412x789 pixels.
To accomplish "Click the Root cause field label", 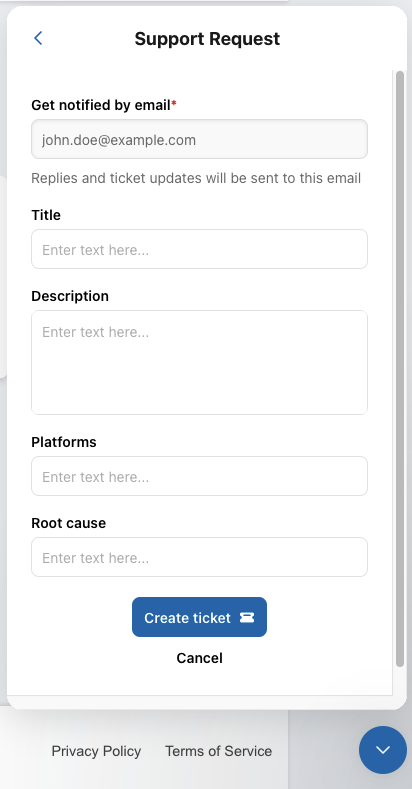I will click(x=68, y=523).
